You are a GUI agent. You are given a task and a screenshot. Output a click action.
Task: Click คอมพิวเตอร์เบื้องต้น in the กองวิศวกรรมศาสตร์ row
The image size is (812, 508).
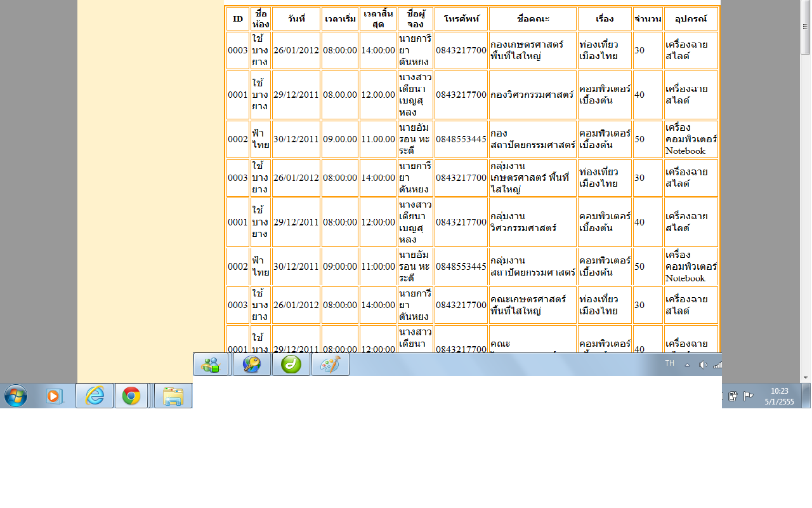(x=605, y=95)
